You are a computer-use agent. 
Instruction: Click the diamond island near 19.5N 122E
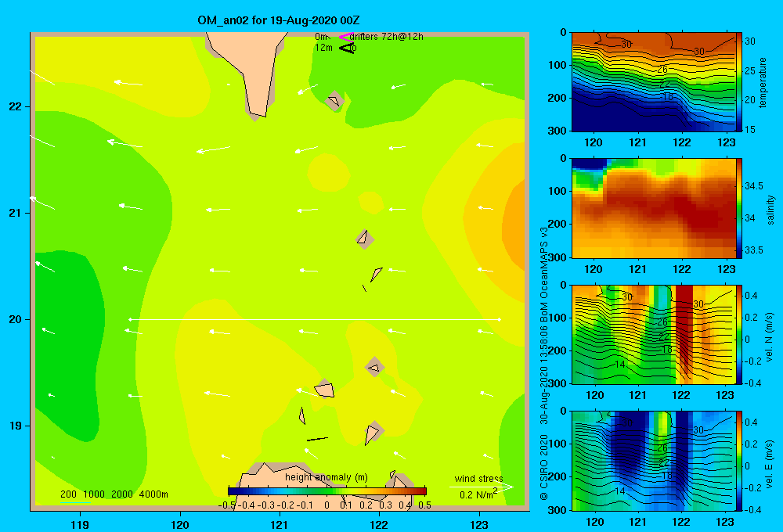click(375, 368)
